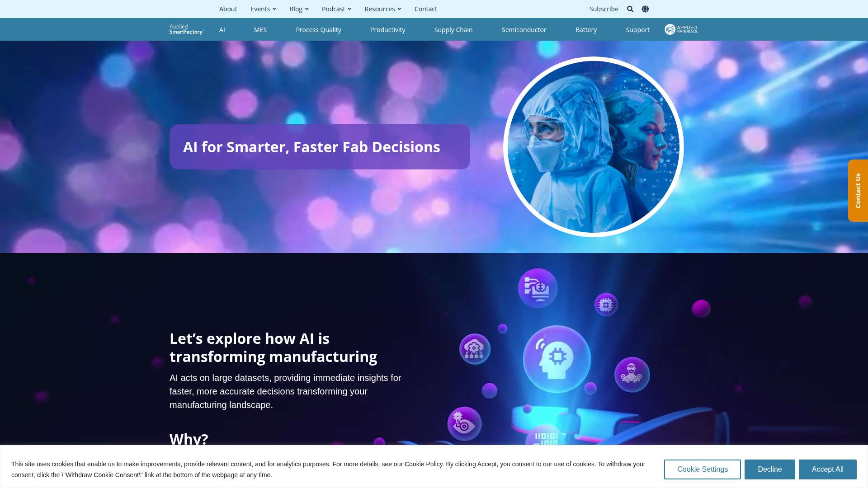
Task: Open the Contact link in top bar
Action: pos(425,9)
